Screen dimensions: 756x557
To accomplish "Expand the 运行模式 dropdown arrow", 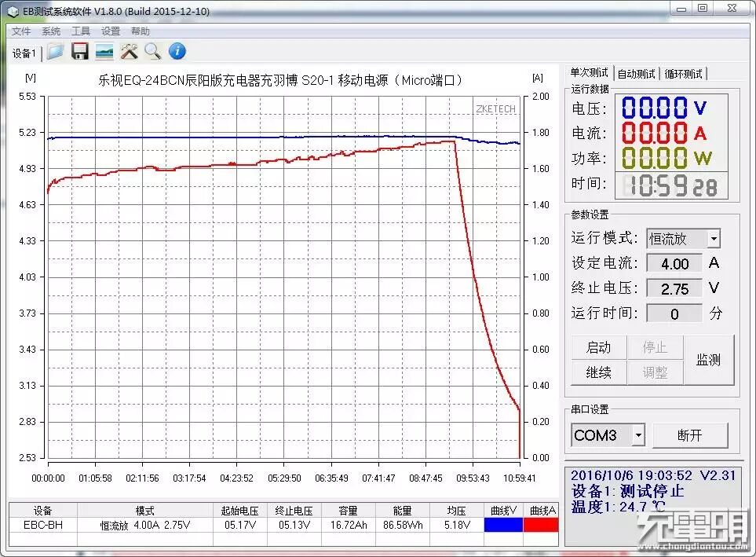I will pyautogui.click(x=714, y=239).
